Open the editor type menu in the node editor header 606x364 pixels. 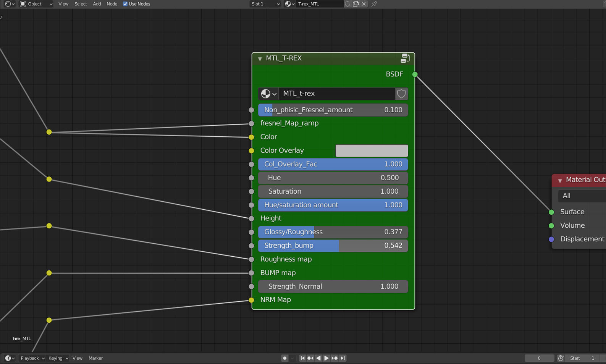pos(10,4)
